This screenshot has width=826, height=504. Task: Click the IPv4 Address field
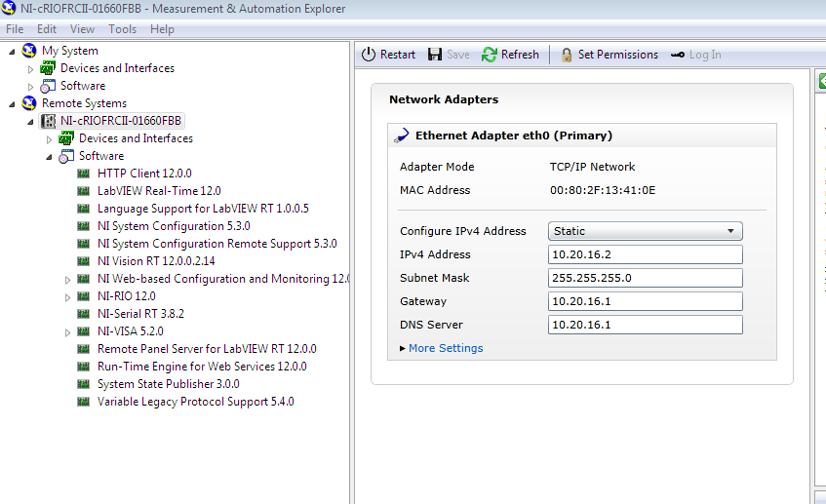coord(646,254)
